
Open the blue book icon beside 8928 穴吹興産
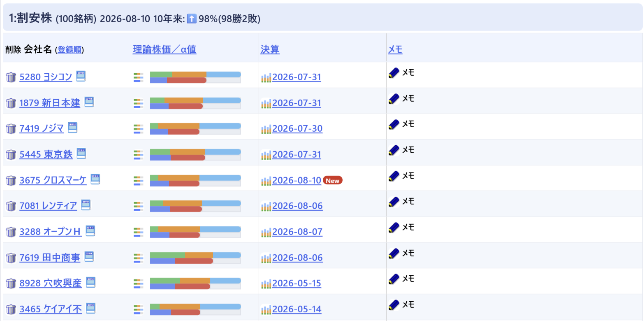tap(90, 282)
